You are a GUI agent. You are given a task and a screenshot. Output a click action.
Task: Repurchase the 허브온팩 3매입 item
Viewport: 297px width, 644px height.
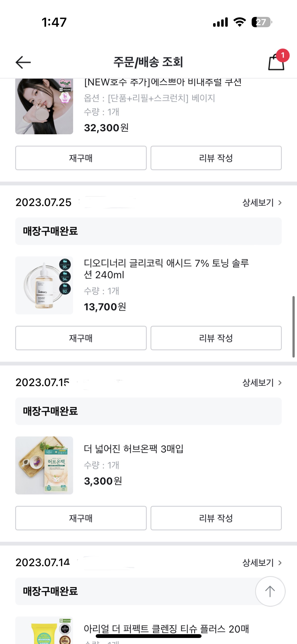point(81,518)
